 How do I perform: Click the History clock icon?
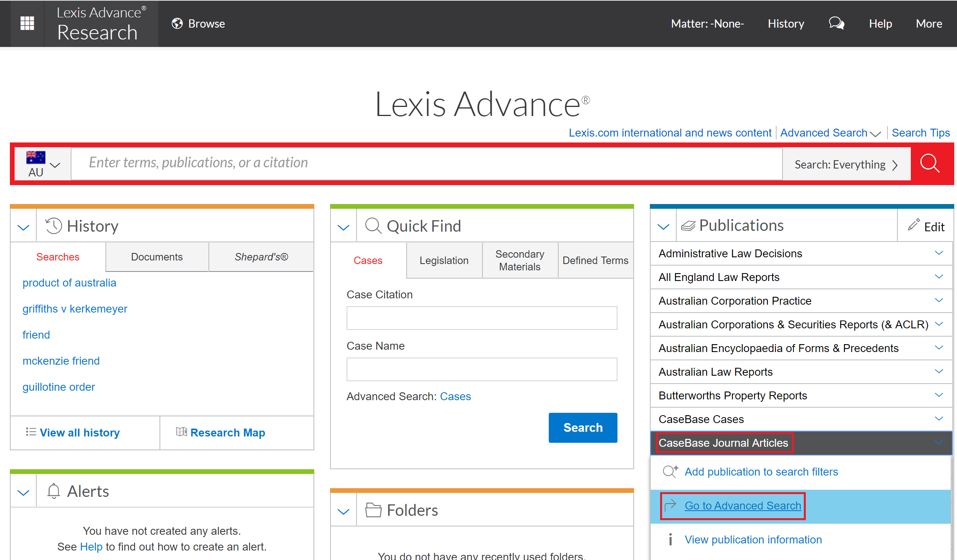coord(54,226)
